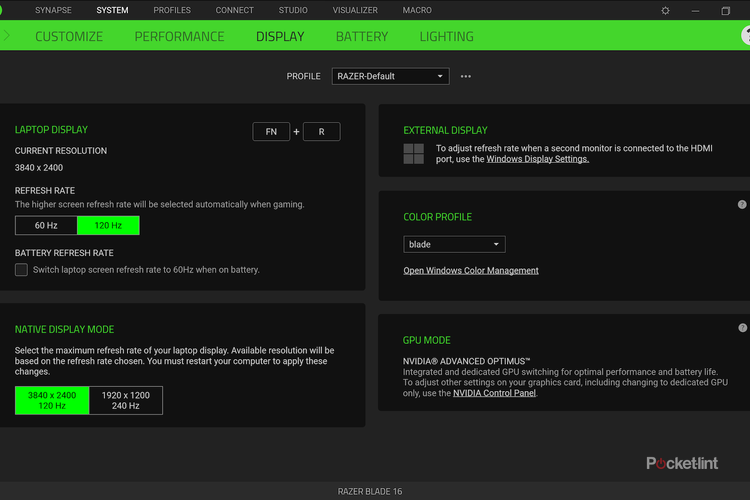Click the back chevron beside Customize
750x500 pixels.
(x=7, y=35)
